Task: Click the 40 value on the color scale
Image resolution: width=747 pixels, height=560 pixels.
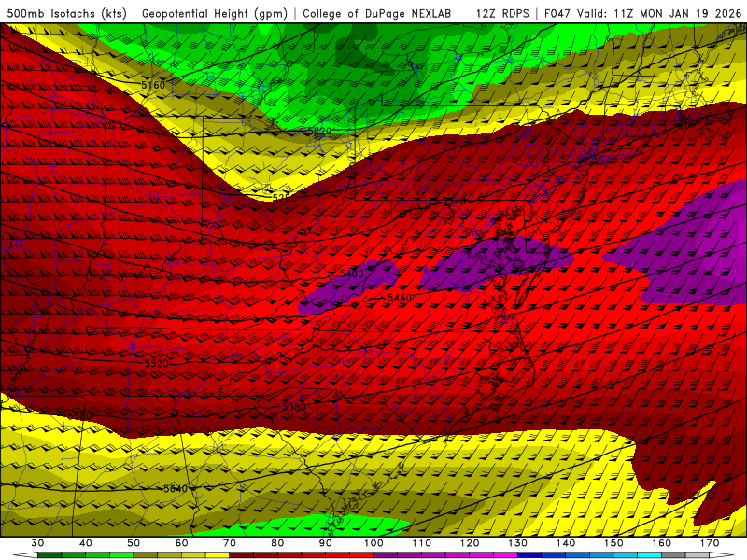Action: (86, 543)
